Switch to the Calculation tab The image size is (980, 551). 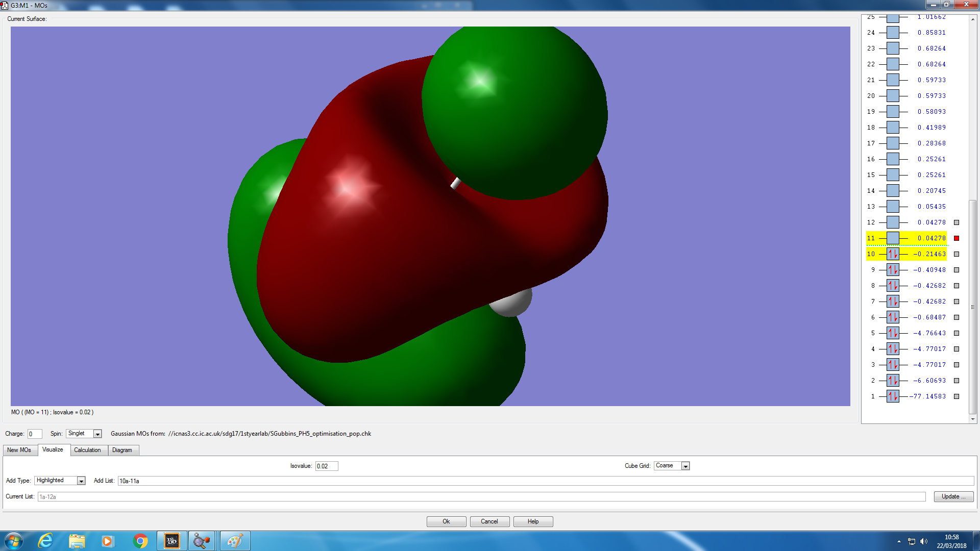click(x=87, y=450)
